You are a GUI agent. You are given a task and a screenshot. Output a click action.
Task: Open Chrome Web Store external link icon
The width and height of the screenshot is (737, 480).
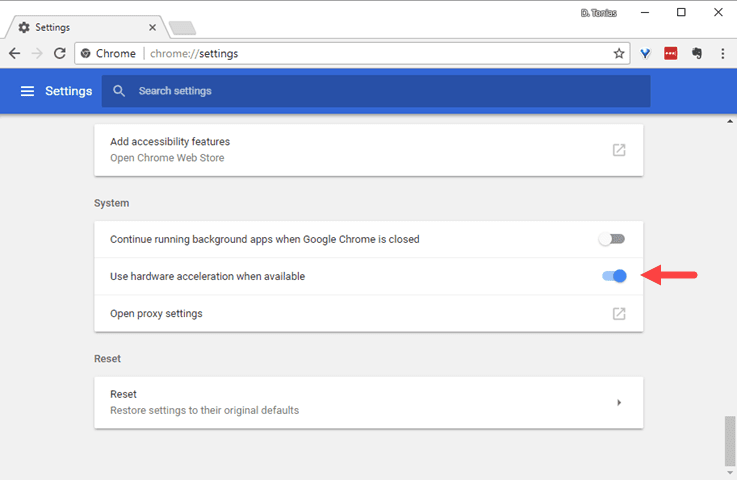(619, 150)
